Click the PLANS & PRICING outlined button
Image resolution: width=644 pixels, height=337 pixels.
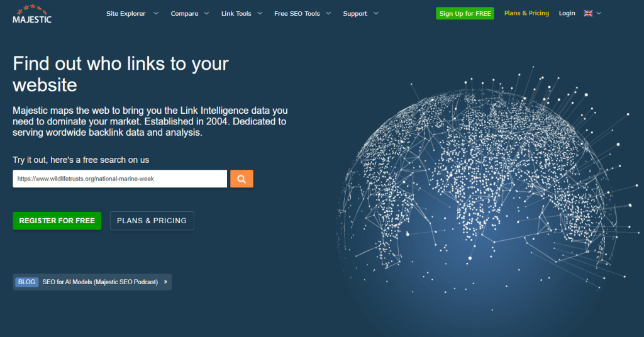[x=152, y=221]
